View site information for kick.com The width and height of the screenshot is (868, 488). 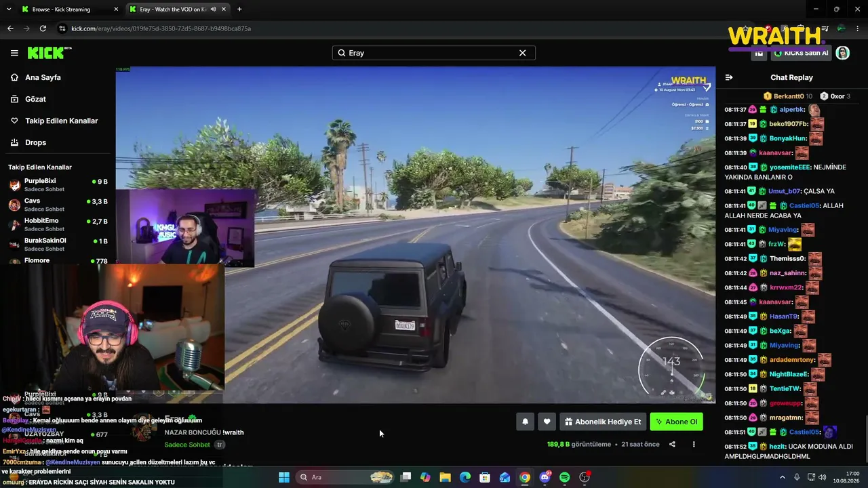62,28
